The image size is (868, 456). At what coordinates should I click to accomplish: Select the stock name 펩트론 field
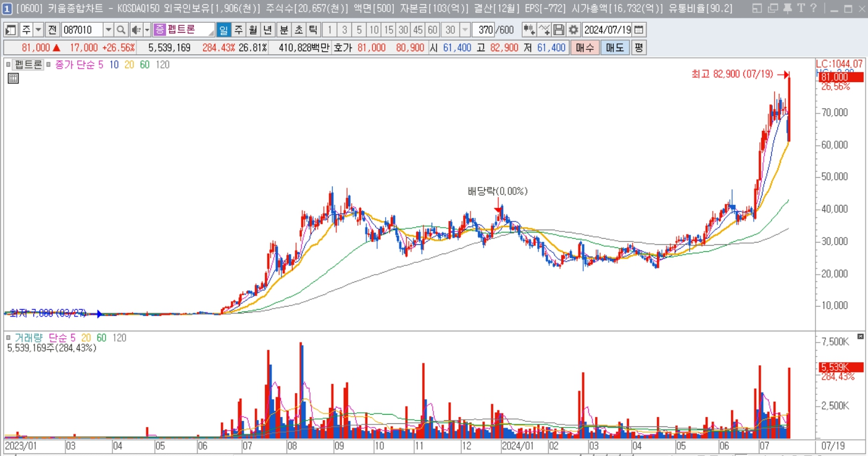(191, 30)
